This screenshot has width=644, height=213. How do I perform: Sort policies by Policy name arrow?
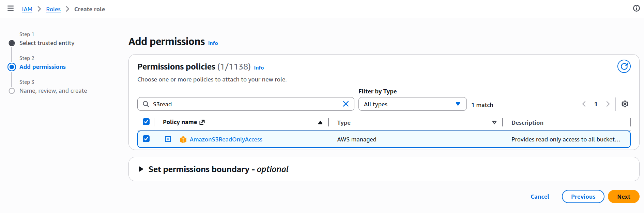[320, 123]
